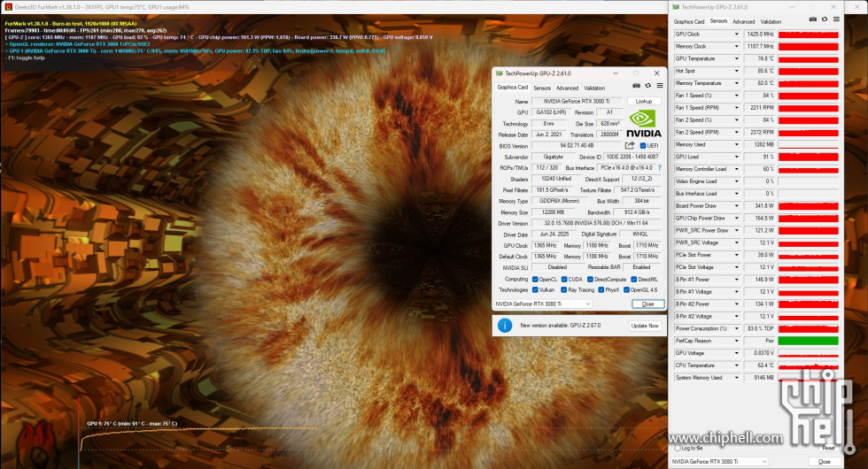Open the Memory Clock sensor dropdown
Viewport: 868px width, 469px height.
point(736,46)
